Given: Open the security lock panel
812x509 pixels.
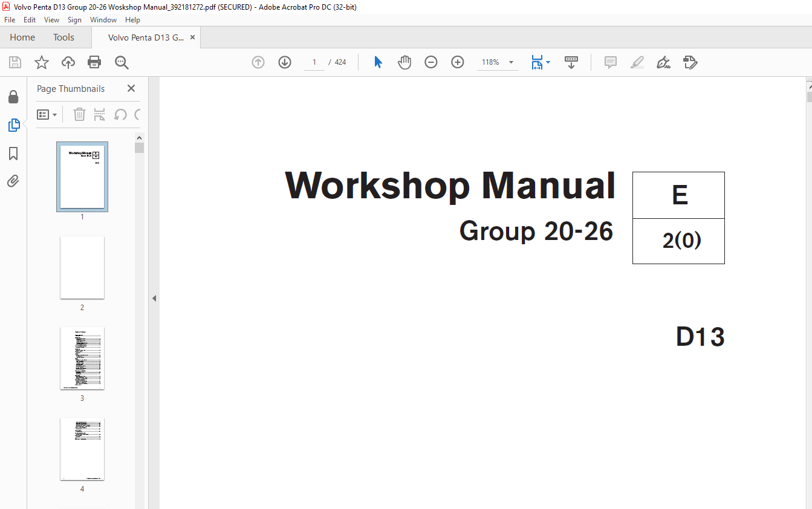Looking at the screenshot, I should click(x=13, y=97).
